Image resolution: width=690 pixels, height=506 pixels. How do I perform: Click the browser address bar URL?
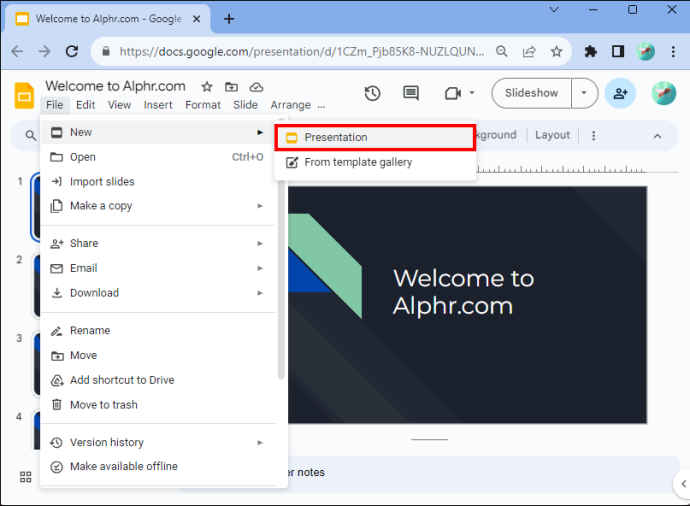(302, 51)
